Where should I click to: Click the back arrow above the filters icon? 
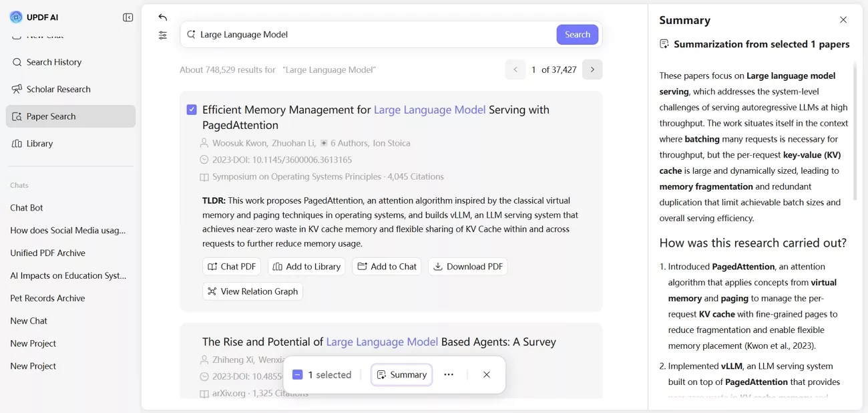162,17
